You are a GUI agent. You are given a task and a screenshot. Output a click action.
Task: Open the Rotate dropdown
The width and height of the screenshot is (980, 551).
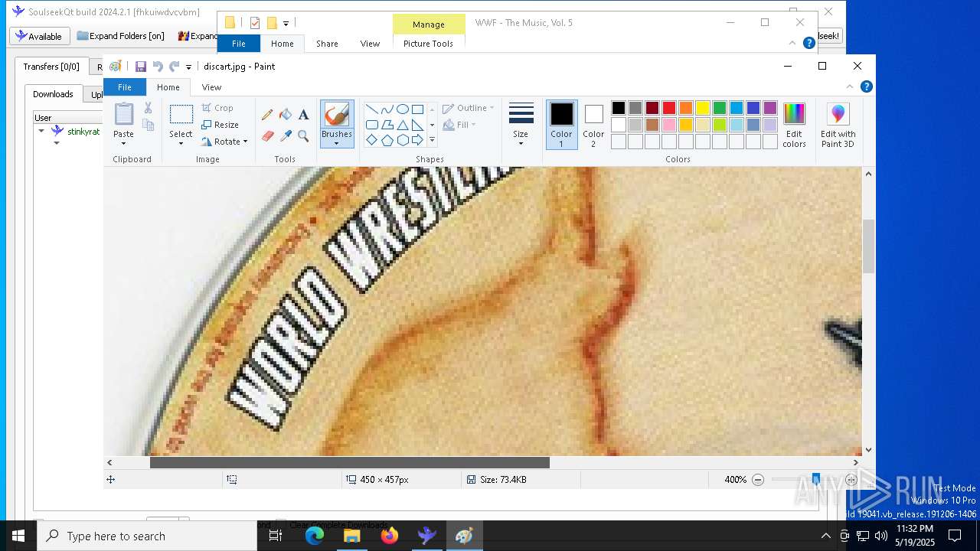pos(224,142)
